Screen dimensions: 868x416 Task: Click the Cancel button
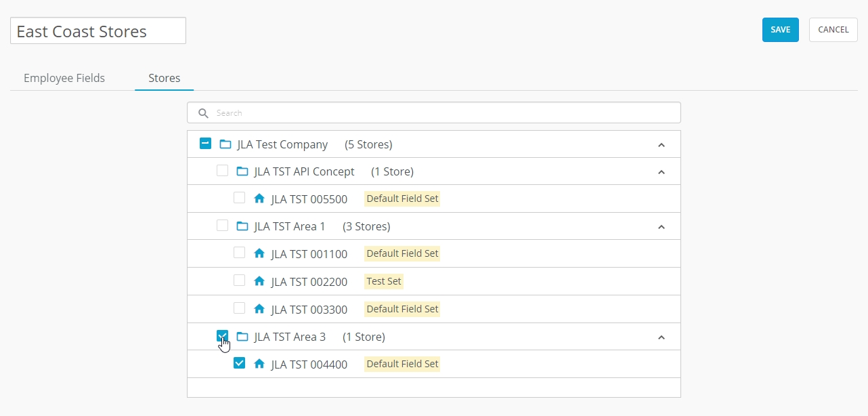coord(833,30)
